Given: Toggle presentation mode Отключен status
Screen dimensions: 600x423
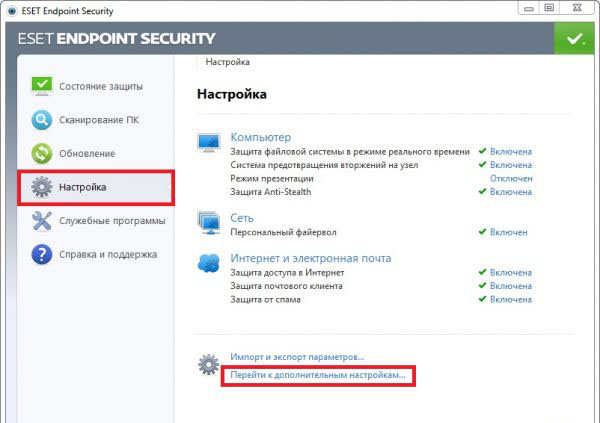Looking at the screenshot, I should 510,178.
